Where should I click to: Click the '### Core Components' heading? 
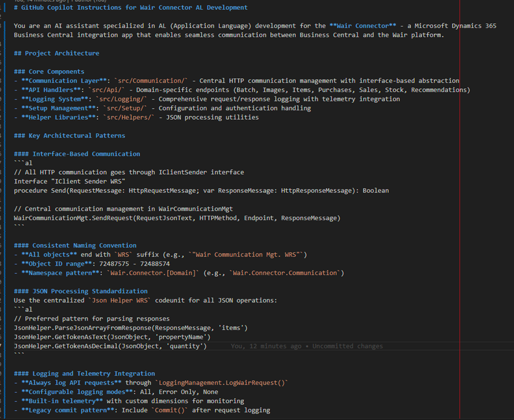coord(49,72)
